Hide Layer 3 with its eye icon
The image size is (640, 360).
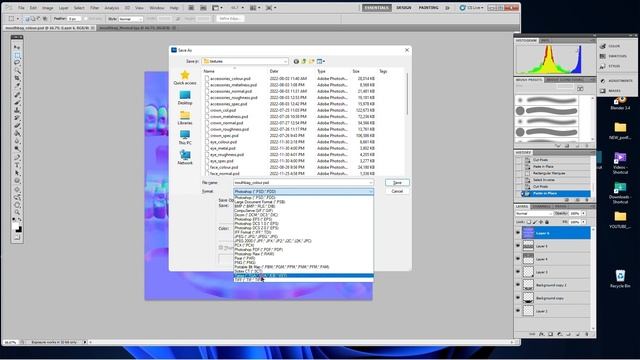(x=518, y=272)
